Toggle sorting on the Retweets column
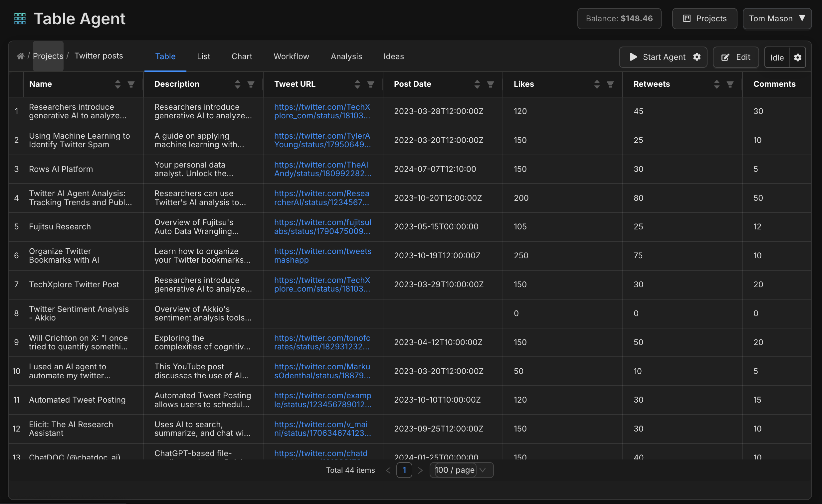Viewport: 822px width, 504px height. (717, 84)
